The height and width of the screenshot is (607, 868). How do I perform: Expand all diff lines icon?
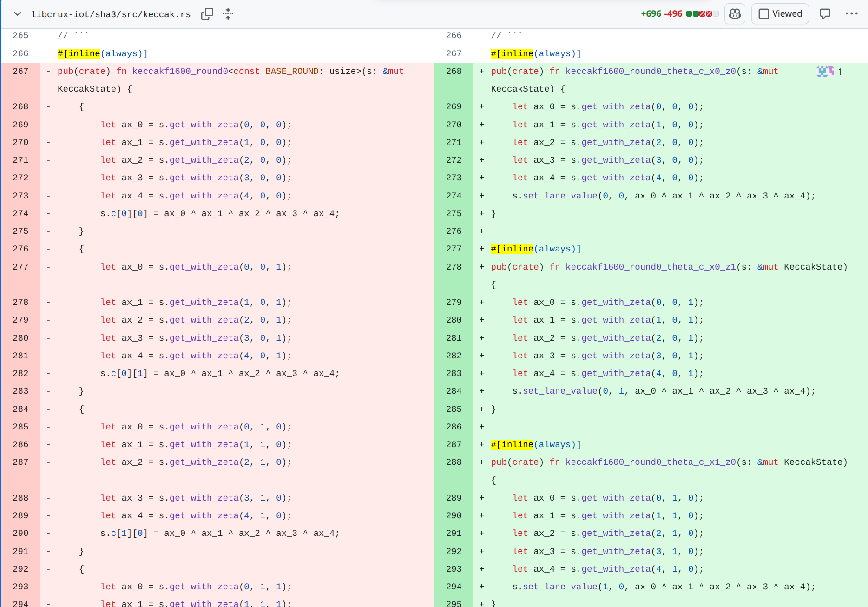coord(228,14)
